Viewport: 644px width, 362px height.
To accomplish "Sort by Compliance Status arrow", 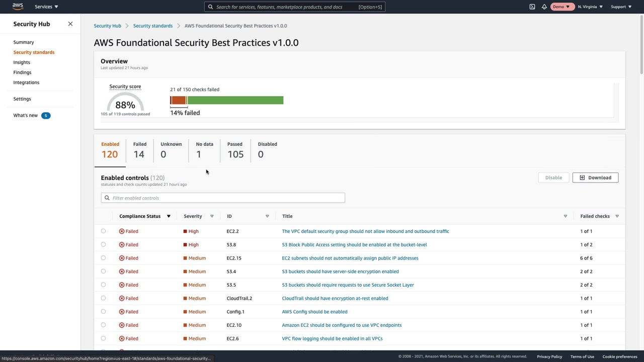I will (x=169, y=216).
